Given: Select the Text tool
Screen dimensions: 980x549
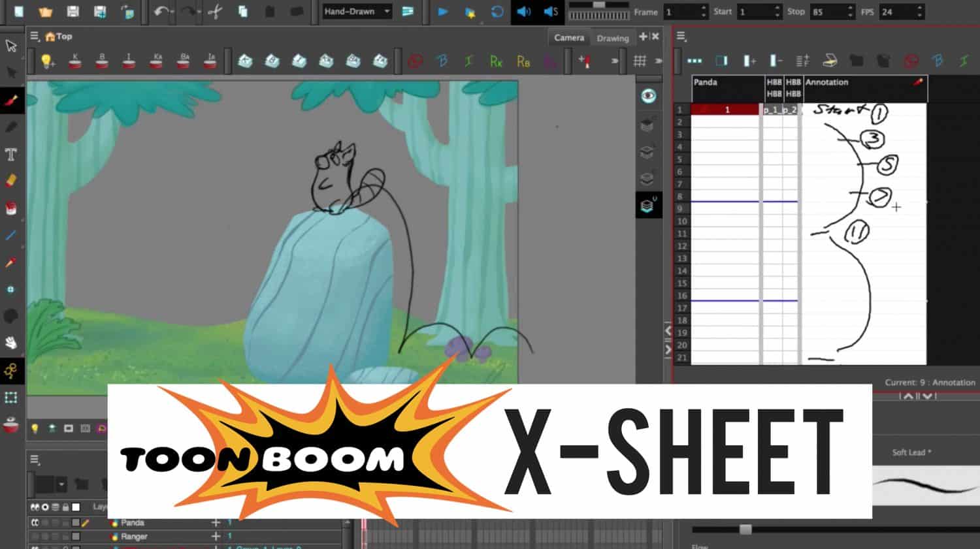Looking at the screenshot, I should [x=11, y=155].
